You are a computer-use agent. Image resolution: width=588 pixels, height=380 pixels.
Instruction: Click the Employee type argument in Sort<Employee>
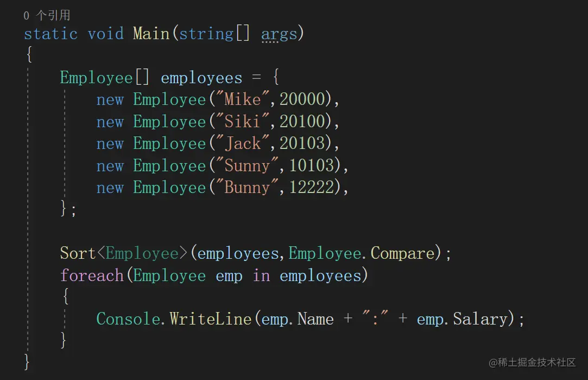[142, 253]
